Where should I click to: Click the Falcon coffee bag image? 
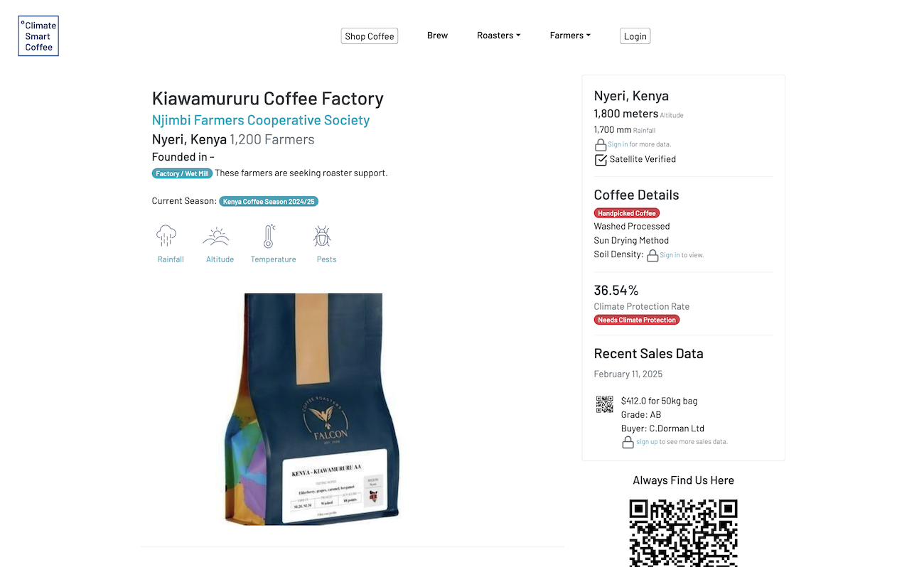[313, 409]
